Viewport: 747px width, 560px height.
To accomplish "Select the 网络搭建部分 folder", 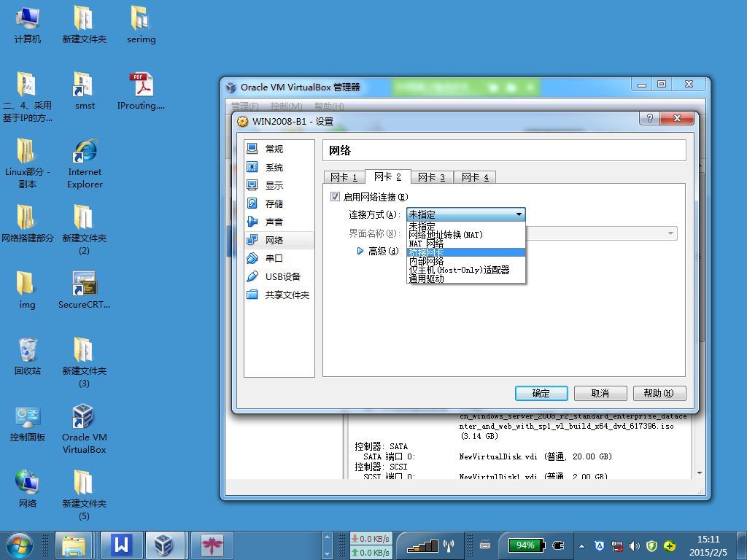I will pos(27,224).
